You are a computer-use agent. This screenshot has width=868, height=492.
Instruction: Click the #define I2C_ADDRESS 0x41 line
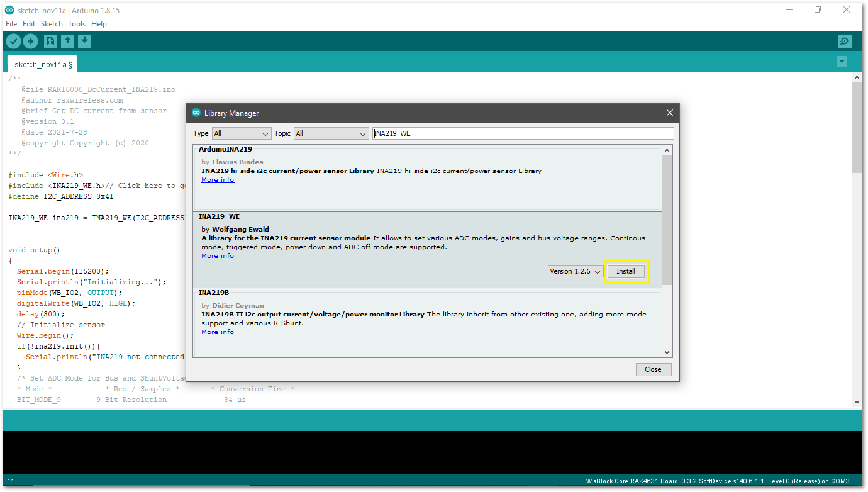pos(61,196)
